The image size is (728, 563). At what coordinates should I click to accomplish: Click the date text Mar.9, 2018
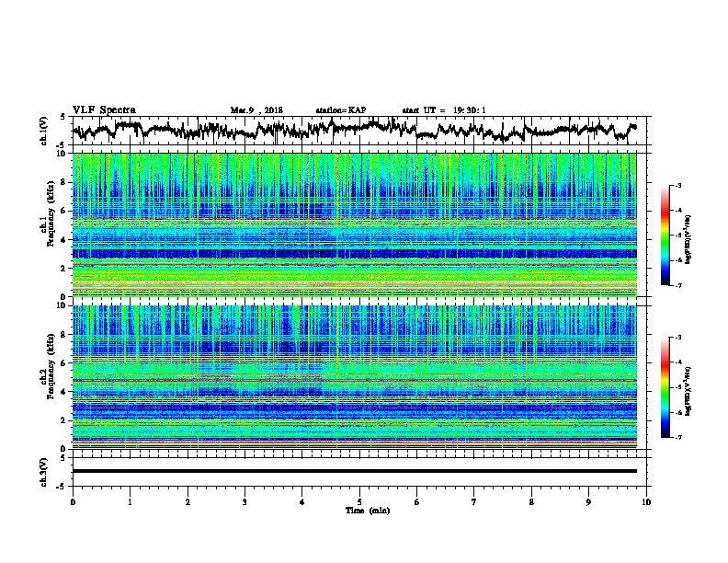[256, 110]
